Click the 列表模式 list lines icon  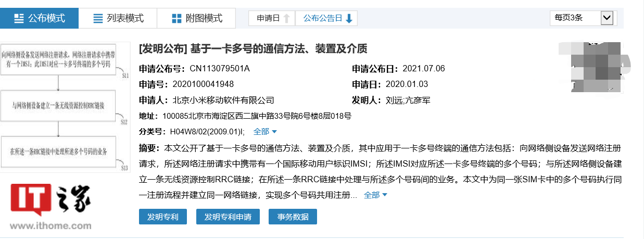point(98,18)
